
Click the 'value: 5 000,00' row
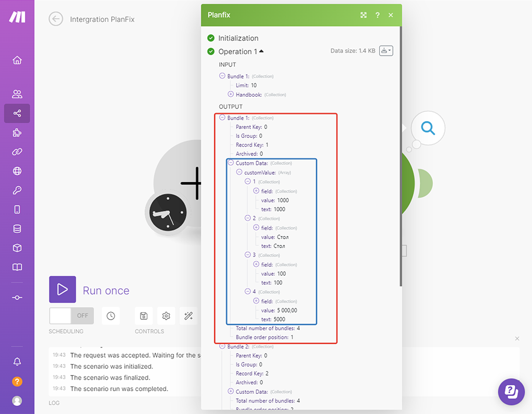279,310
